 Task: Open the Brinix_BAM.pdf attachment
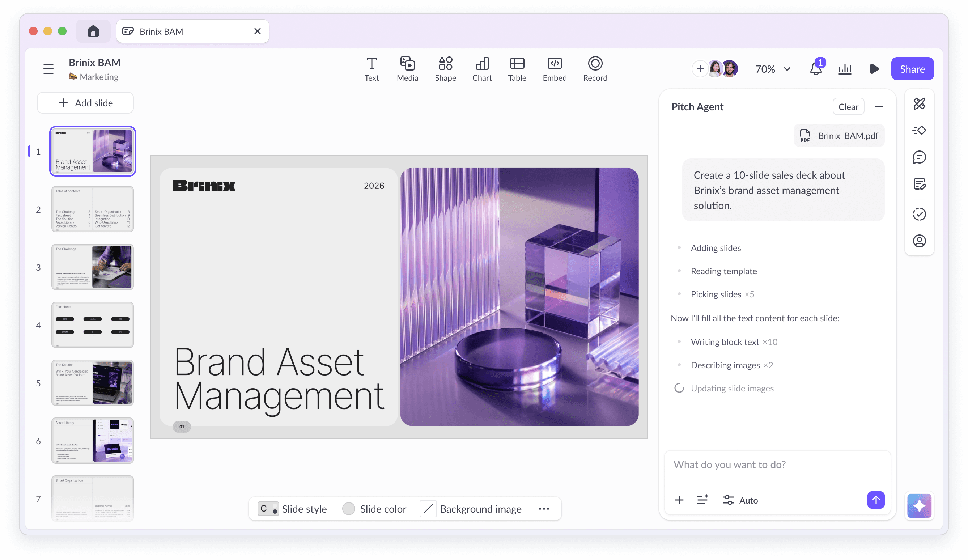click(839, 136)
